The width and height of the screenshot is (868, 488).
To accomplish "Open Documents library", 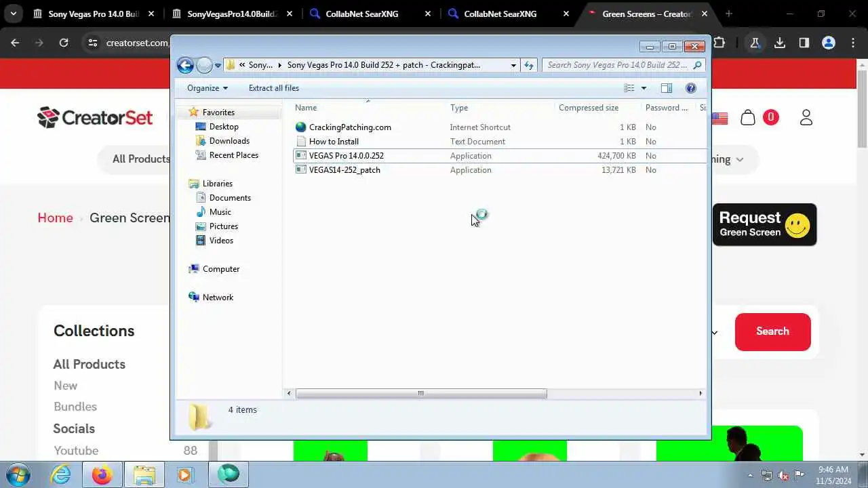I will point(230,198).
